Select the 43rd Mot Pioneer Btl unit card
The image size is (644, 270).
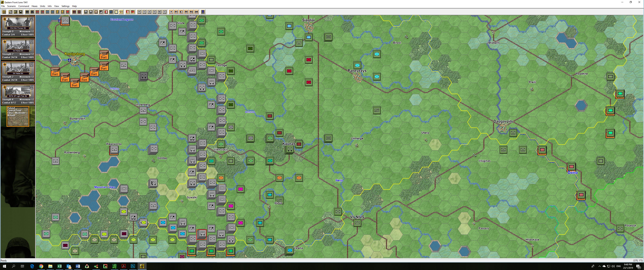[18, 26]
